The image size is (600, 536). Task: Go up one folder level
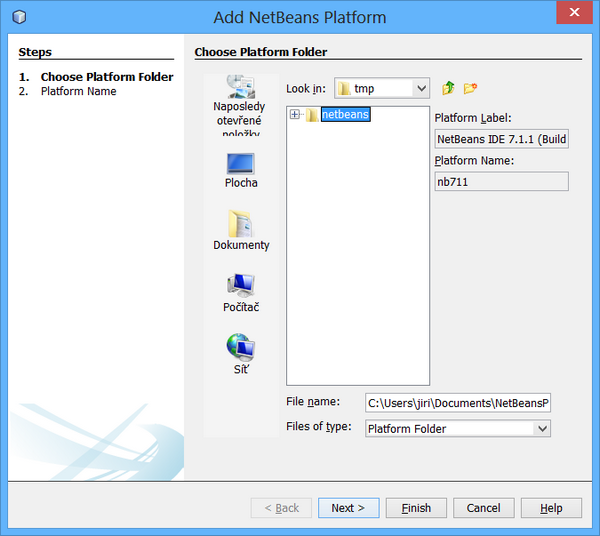(x=448, y=88)
